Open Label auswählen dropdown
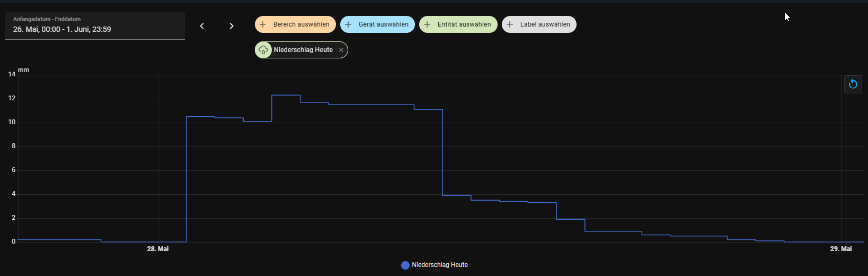The width and height of the screenshot is (868, 276). tap(539, 24)
